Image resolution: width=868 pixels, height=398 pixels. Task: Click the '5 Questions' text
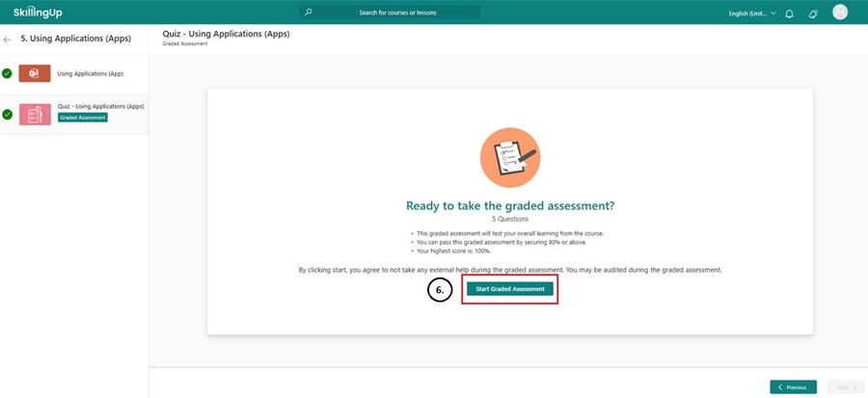(510, 219)
